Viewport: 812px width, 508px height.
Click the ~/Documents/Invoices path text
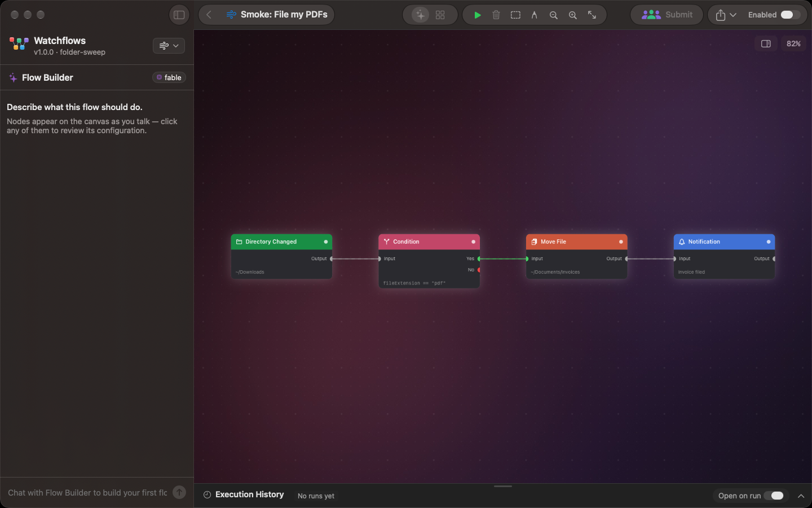(x=555, y=272)
